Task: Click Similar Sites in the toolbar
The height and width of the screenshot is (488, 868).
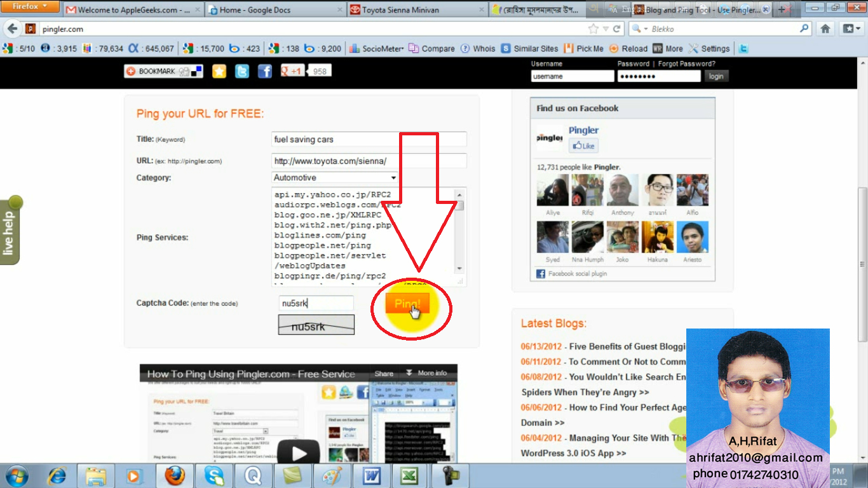Action: tap(529, 48)
